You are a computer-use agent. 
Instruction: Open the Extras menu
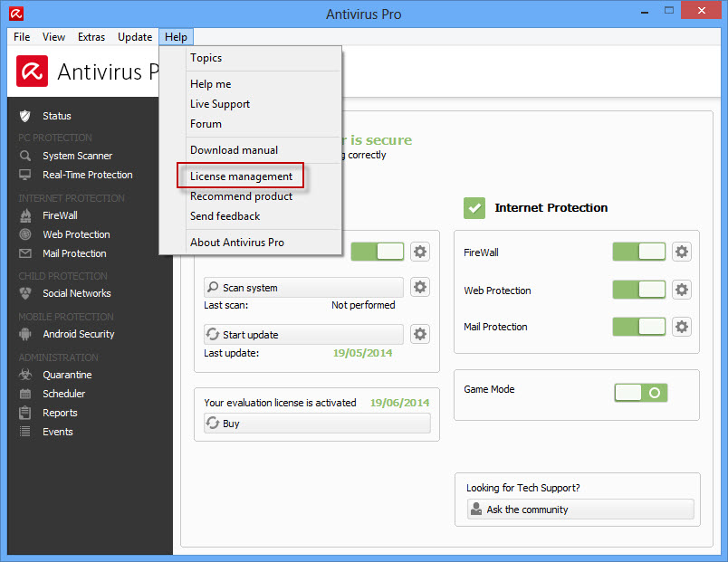pyautogui.click(x=91, y=37)
